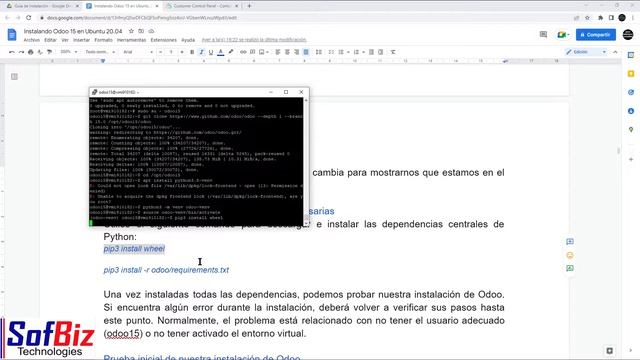Select justified text alignment
The height and width of the screenshot is (360, 640).
(x=306, y=52)
